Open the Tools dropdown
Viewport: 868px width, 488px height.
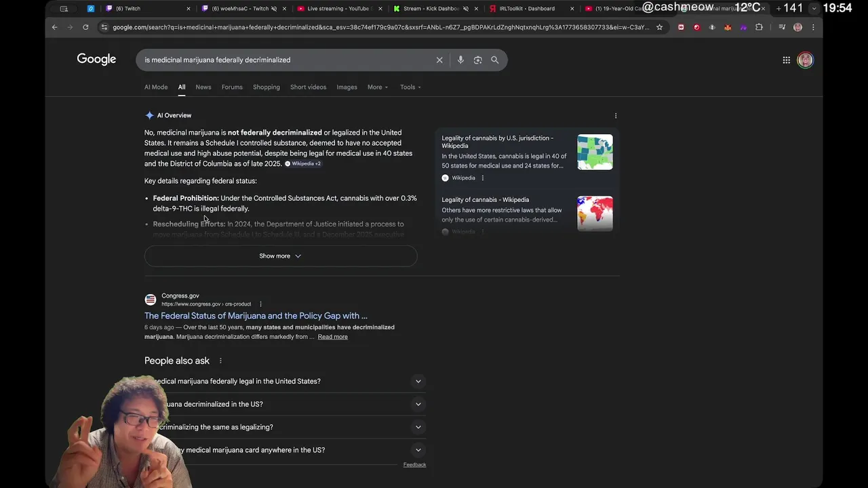(x=410, y=87)
